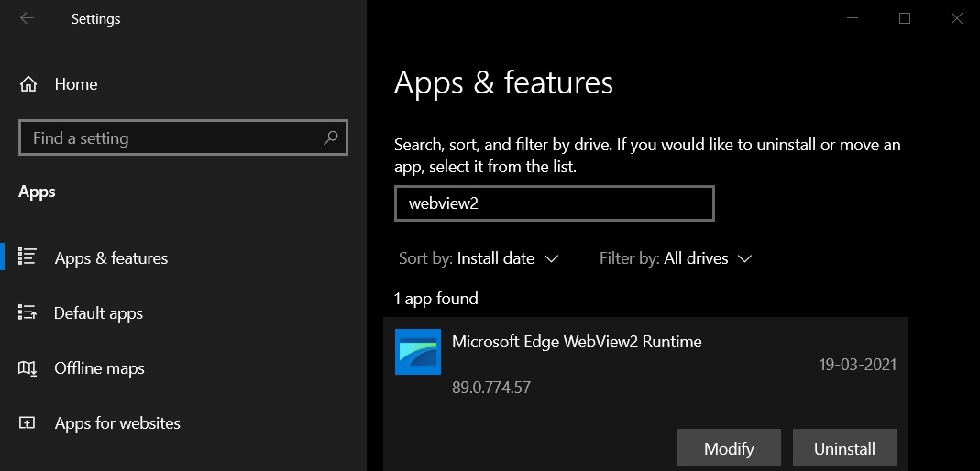Open the Apps for websites text label
This screenshot has height=471, width=980.
point(117,423)
